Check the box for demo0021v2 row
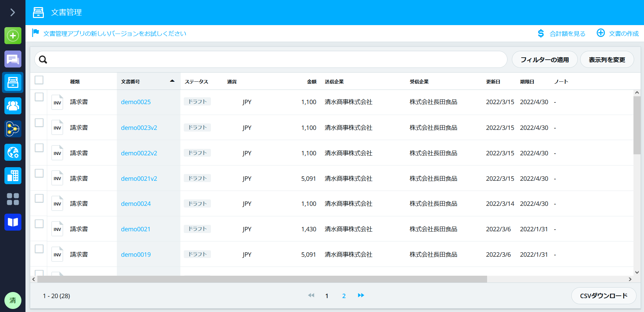644x312 pixels. pos(39,173)
